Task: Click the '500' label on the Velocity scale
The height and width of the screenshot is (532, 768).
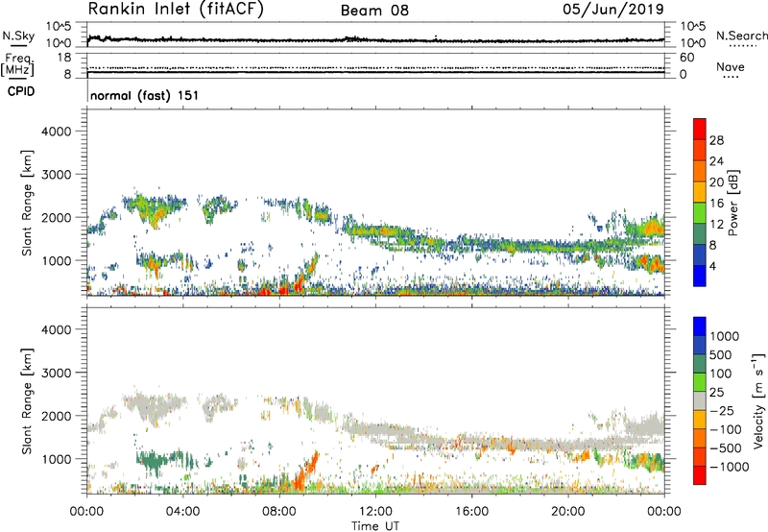Action: [721, 354]
